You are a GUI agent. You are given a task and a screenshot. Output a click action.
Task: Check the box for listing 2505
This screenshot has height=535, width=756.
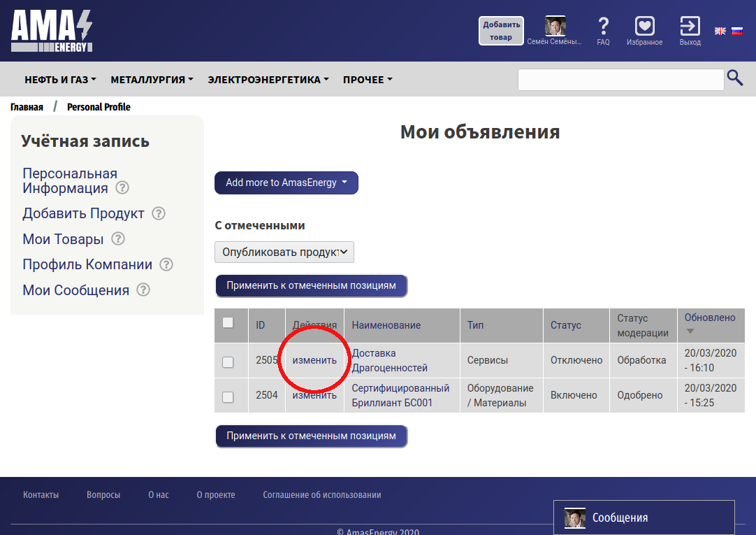pos(228,362)
